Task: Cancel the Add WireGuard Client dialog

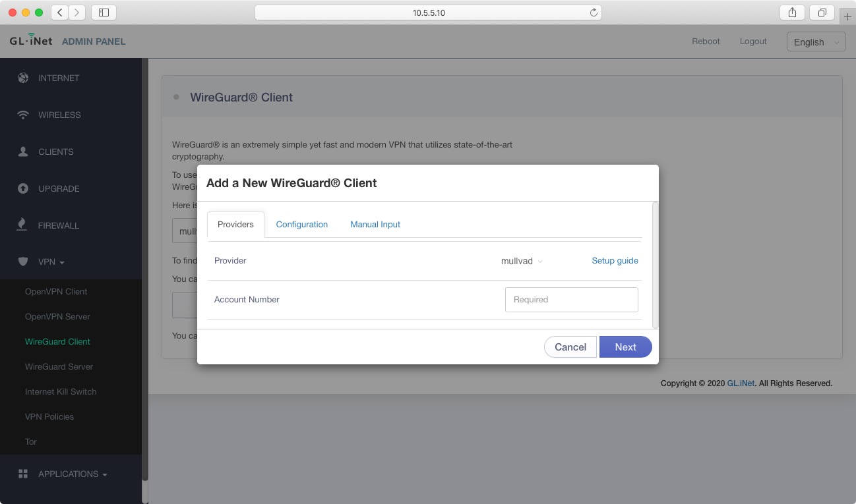Action: point(570,347)
